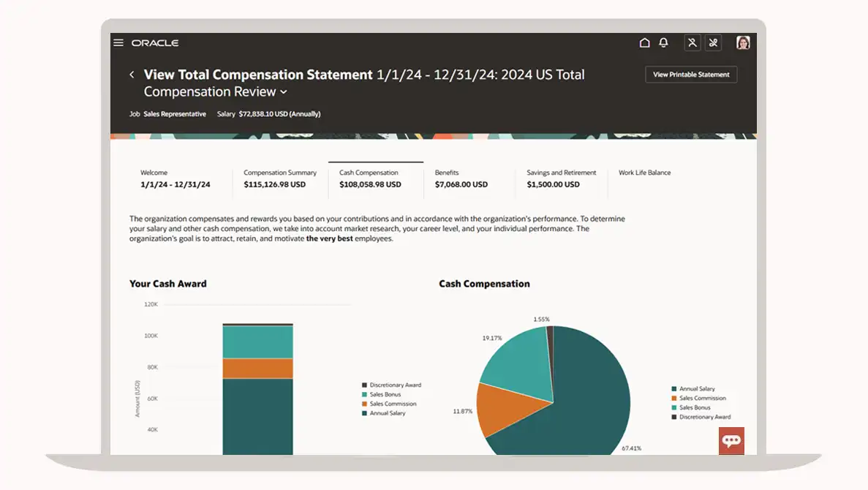Open the Work Life Balance tab

[x=644, y=173]
